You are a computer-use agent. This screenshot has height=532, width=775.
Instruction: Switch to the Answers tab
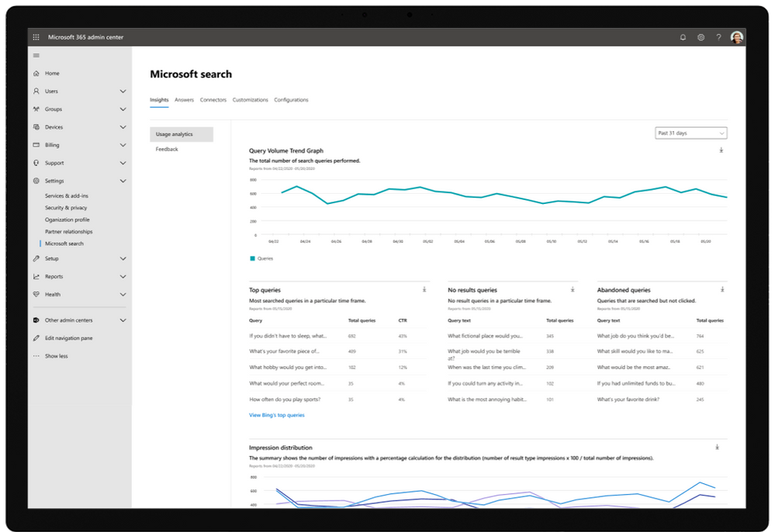185,100
